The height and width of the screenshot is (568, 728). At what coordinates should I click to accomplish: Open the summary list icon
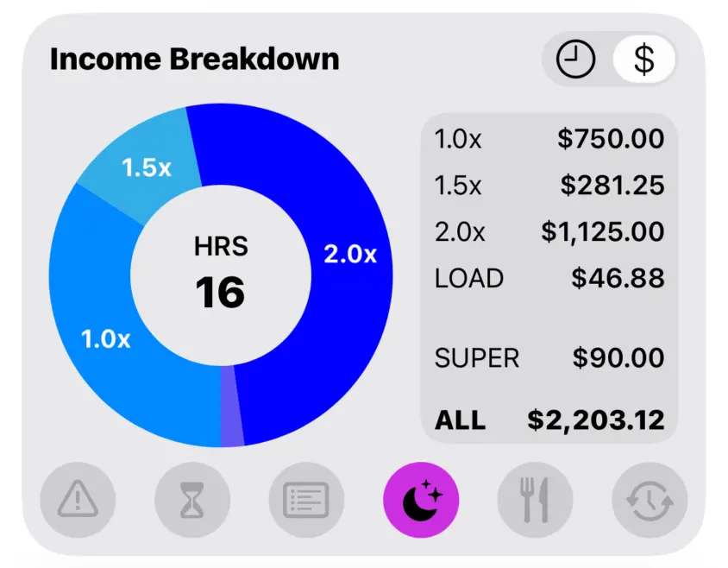pos(306,500)
